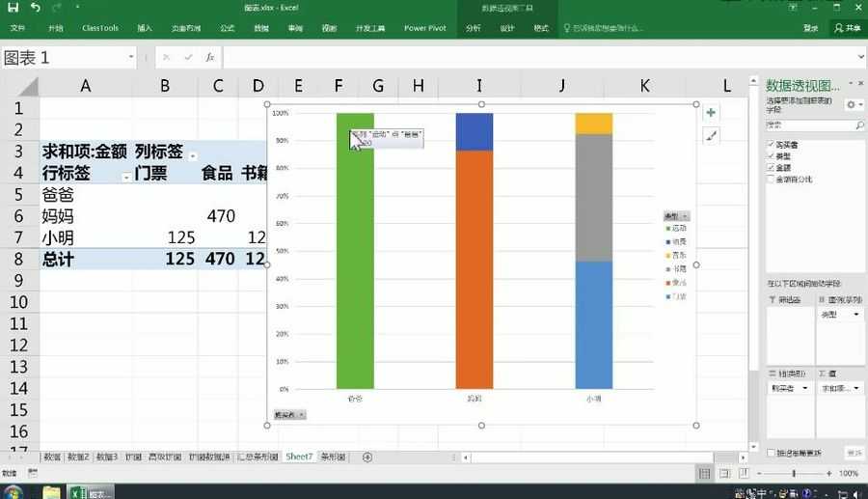
Task: Open the 格式 (Format) chart tools tab
Action: pos(541,28)
